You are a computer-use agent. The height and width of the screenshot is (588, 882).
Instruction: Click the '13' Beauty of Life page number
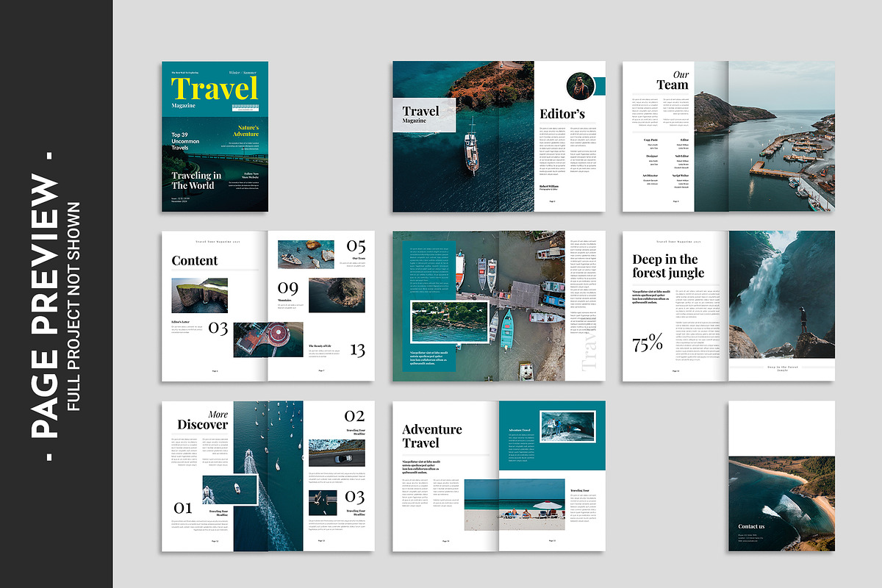(x=357, y=350)
